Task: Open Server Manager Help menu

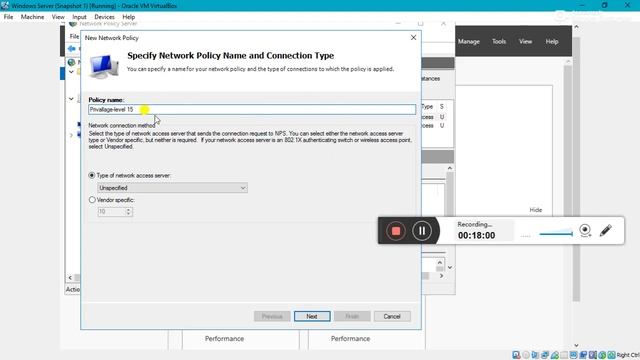Action: [552, 41]
